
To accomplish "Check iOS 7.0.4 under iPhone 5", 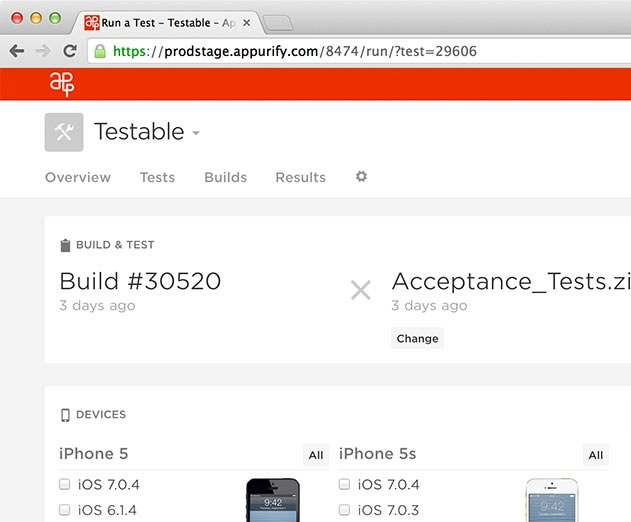I will [x=64, y=484].
